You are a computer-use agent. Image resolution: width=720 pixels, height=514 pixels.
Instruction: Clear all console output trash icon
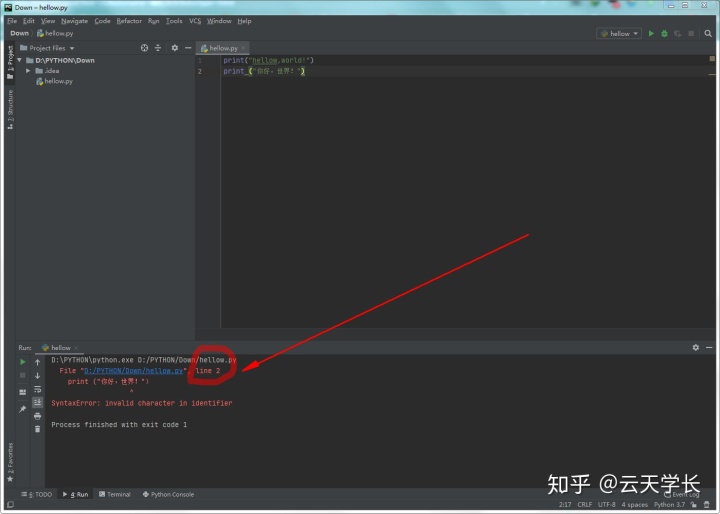(x=38, y=429)
